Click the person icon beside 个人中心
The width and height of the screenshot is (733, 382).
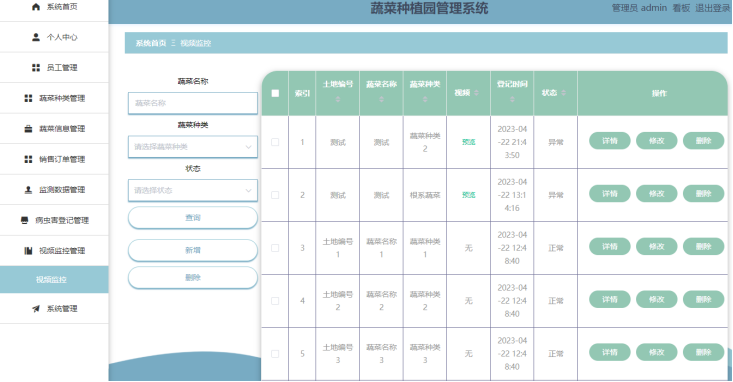pyautogui.click(x=36, y=37)
